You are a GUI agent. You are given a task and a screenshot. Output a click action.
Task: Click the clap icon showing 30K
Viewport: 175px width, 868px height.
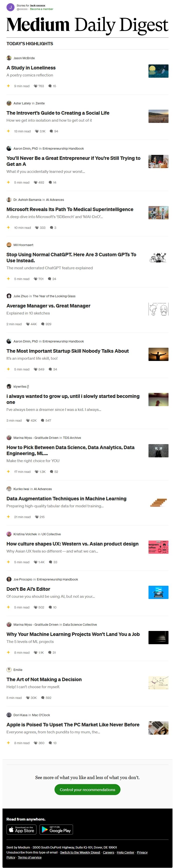pyautogui.click(x=28, y=697)
